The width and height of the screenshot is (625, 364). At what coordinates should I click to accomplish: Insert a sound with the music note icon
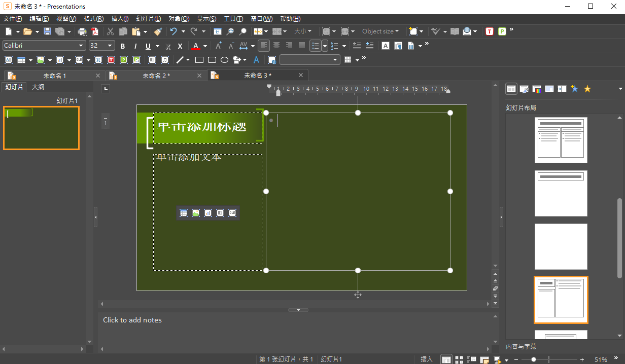click(x=165, y=60)
